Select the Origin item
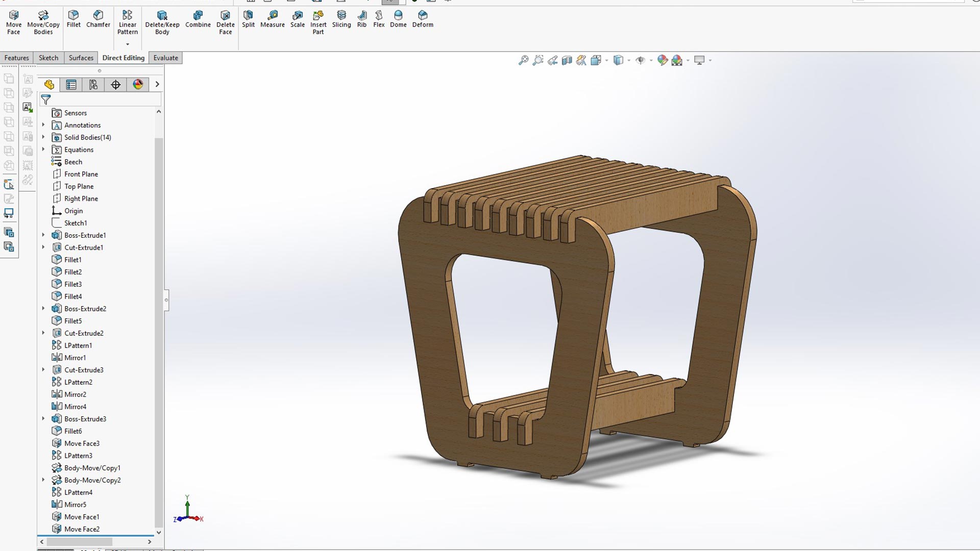Viewport: 980px width, 551px height. pos(67,211)
